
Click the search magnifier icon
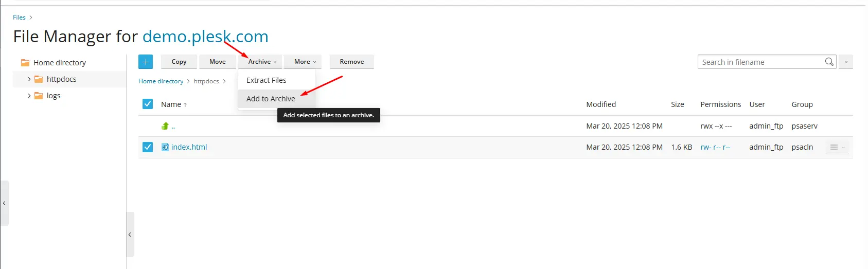click(829, 62)
